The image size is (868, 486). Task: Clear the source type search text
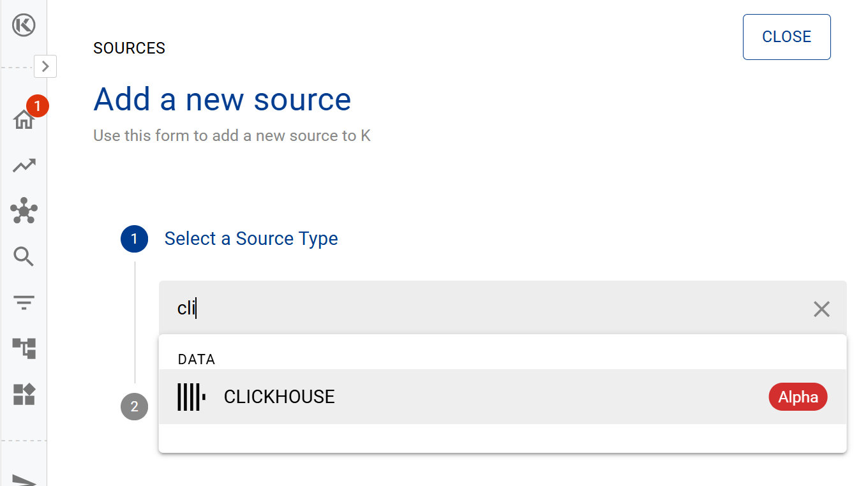click(x=821, y=309)
